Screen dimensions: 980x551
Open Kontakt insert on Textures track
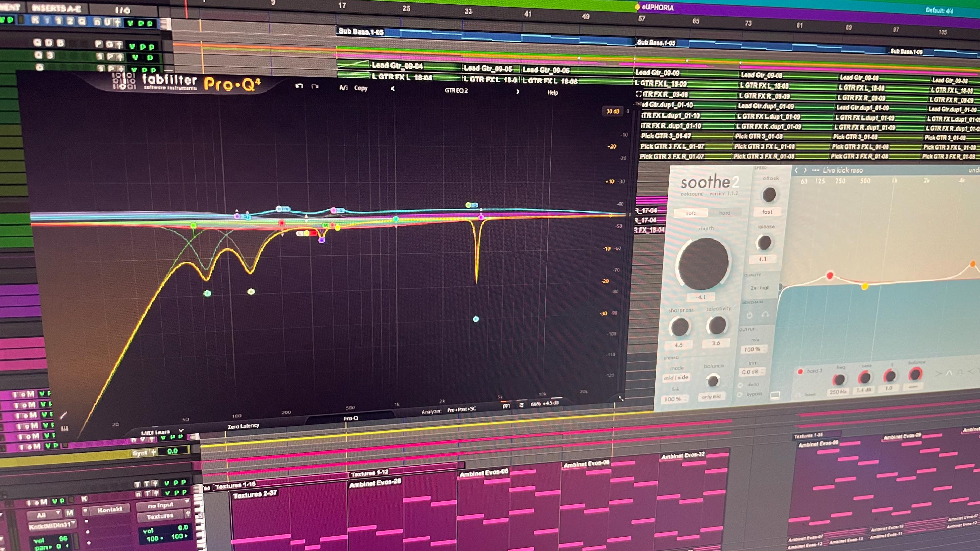coord(109,509)
